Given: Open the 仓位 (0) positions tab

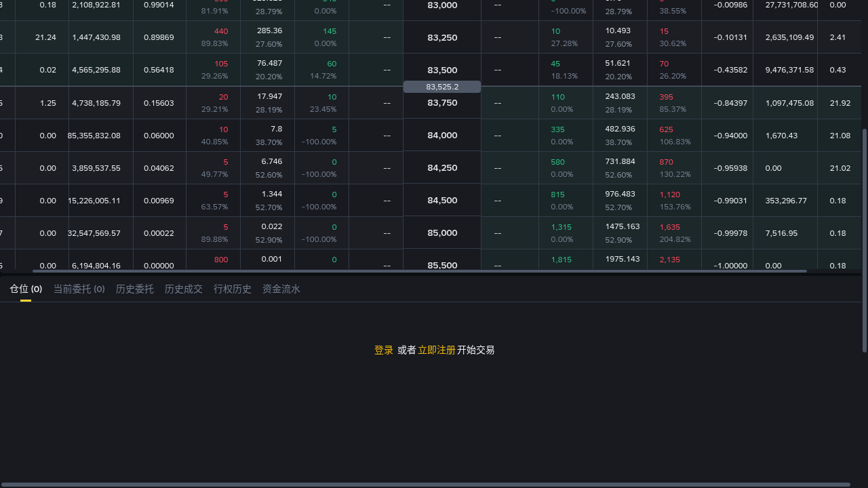Looking at the screenshot, I should (x=26, y=289).
